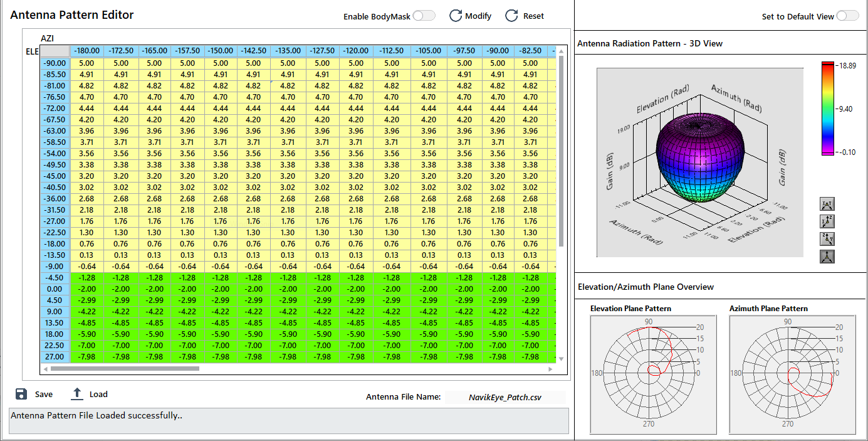
Task: Select the -157.50 azimuth column header
Action: [187, 51]
